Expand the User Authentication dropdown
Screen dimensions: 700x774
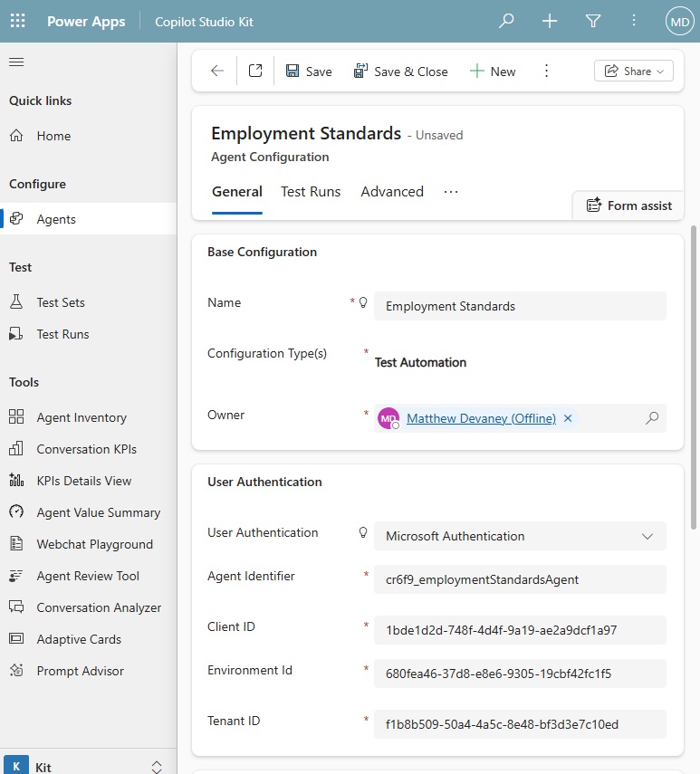647,536
